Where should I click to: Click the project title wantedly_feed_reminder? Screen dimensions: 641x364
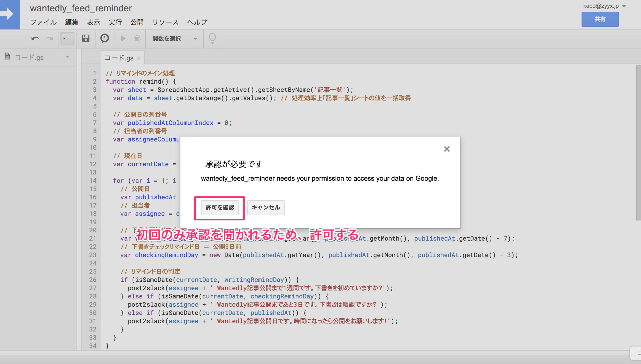(81, 8)
